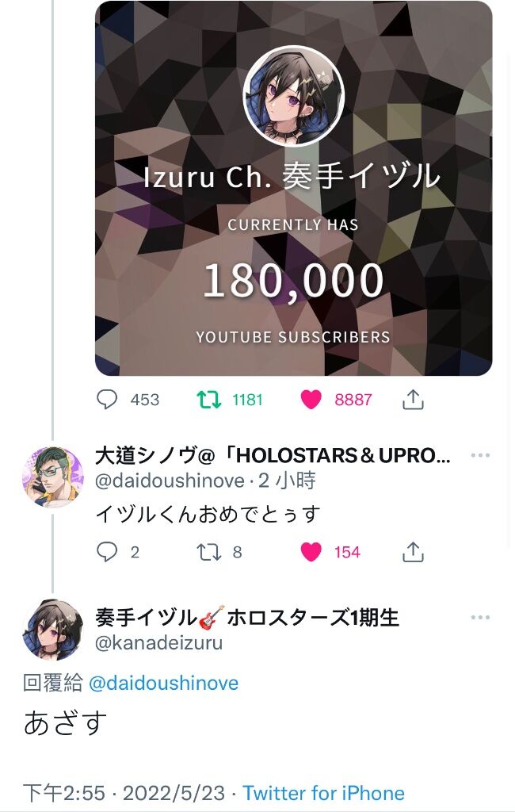This screenshot has height=812, width=515.
Task: Open 大道シノヴ's profile avatar
Action: 53,477
